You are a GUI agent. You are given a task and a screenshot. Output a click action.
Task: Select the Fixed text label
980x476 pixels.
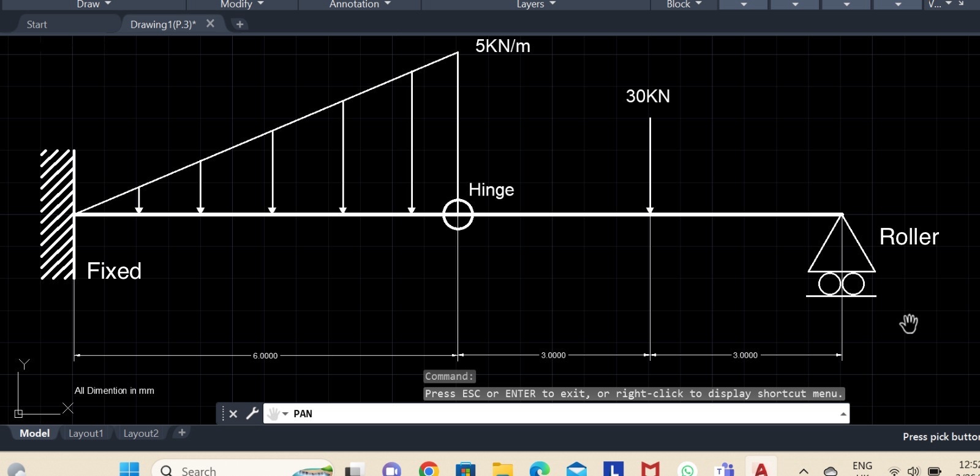click(x=114, y=271)
